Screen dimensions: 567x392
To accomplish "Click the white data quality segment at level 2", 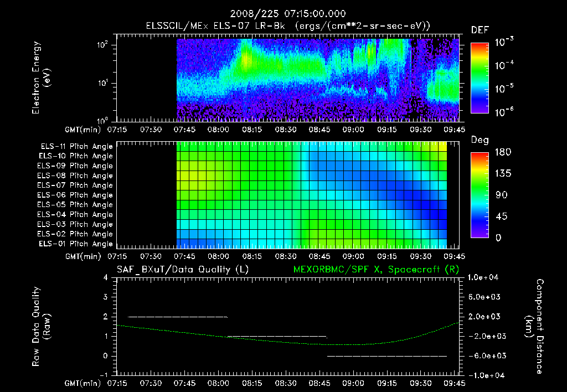I will [x=178, y=317].
